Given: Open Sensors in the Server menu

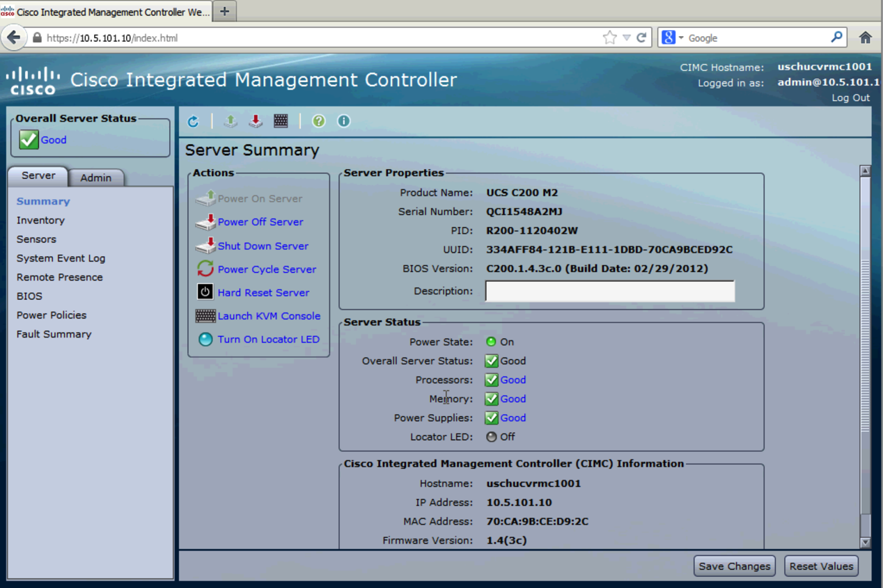Looking at the screenshot, I should (36, 239).
